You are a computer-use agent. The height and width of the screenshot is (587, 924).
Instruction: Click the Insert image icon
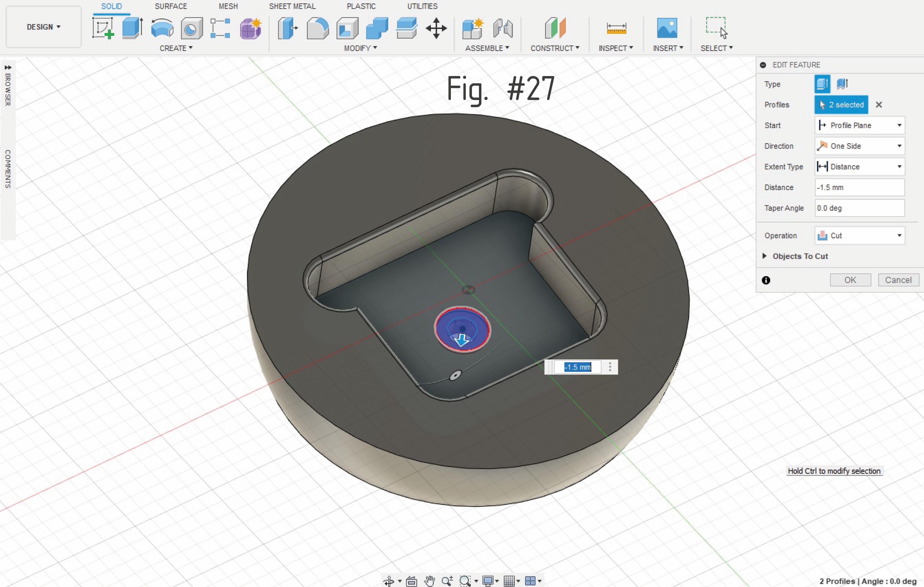[667, 28]
